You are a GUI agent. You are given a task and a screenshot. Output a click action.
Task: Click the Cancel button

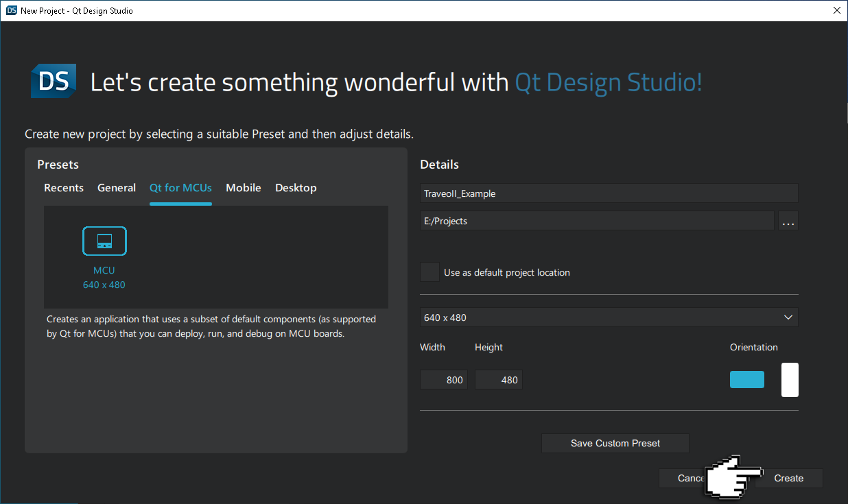pos(690,478)
